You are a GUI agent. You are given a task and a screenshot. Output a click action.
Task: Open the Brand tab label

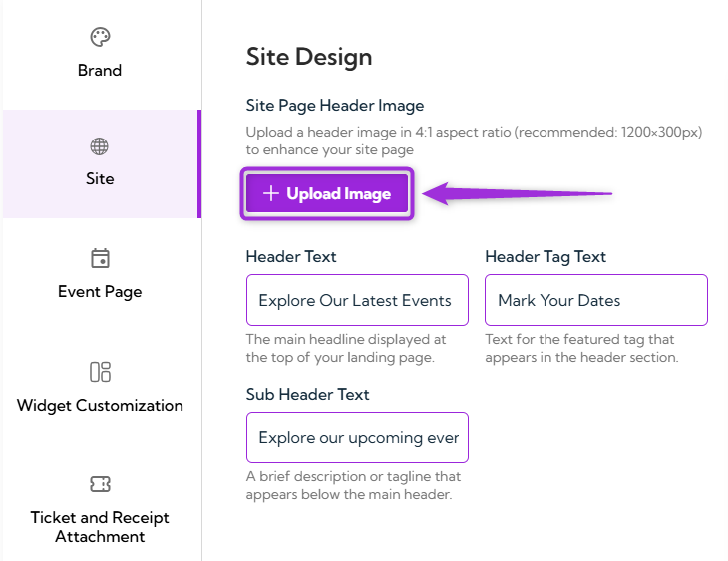tap(100, 70)
